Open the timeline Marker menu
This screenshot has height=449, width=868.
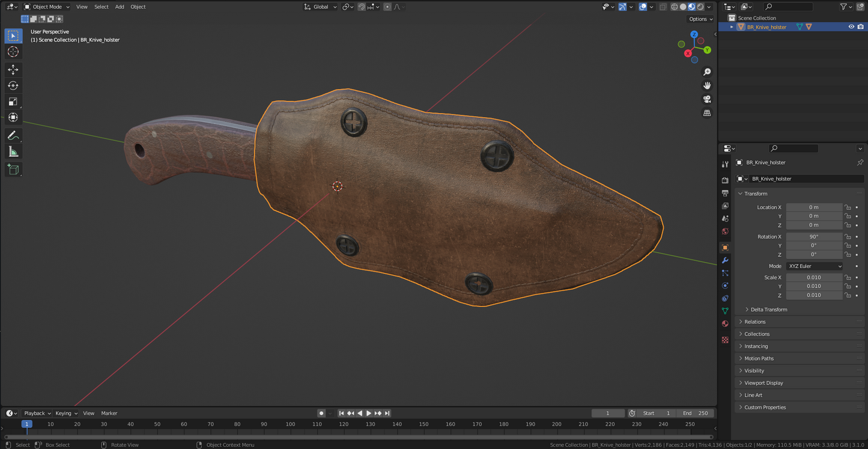(109, 414)
